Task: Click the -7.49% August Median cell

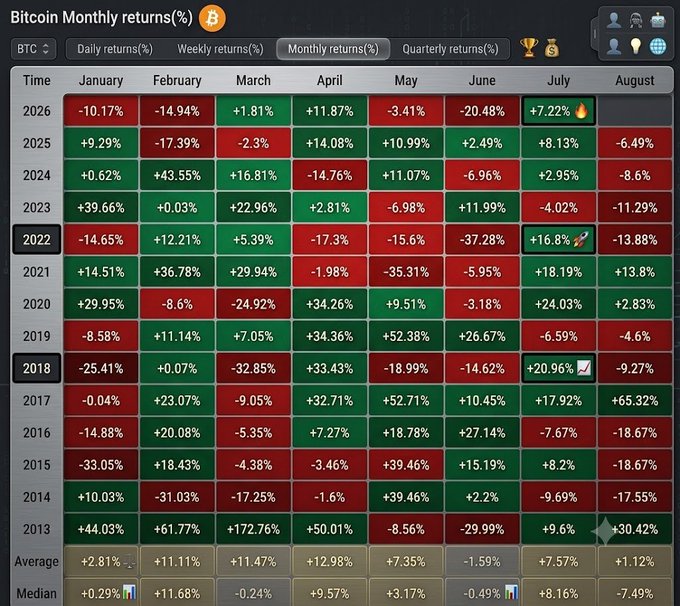Action: tap(635, 593)
